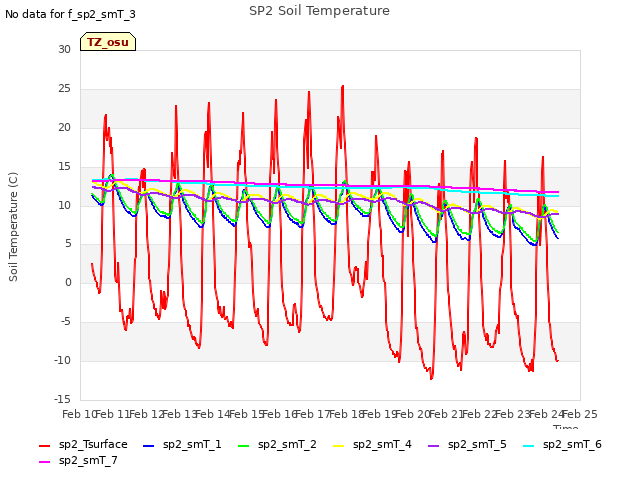Click the Soil Temperature (C) axis label

tap(13, 227)
